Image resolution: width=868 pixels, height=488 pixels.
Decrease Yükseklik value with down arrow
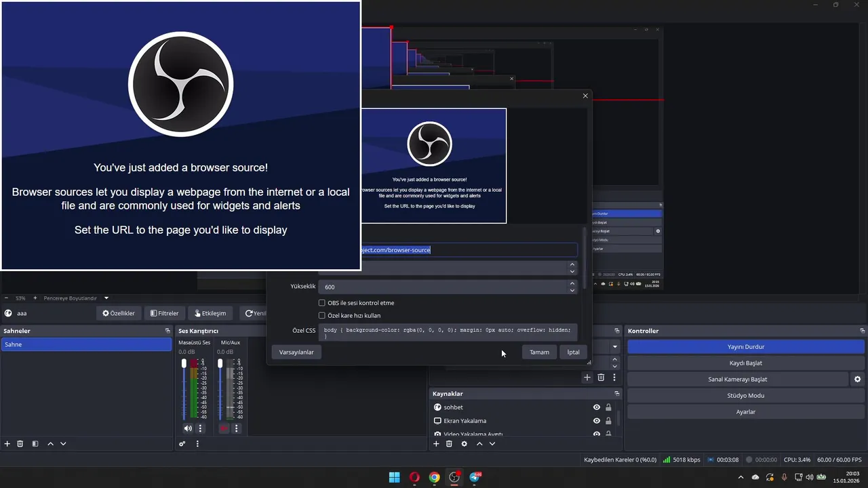[572, 290]
